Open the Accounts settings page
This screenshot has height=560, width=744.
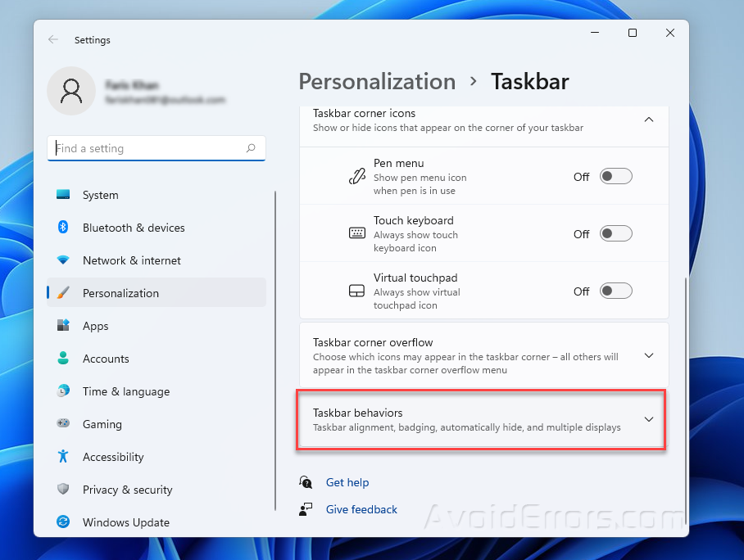pyautogui.click(x=157, y=359)
